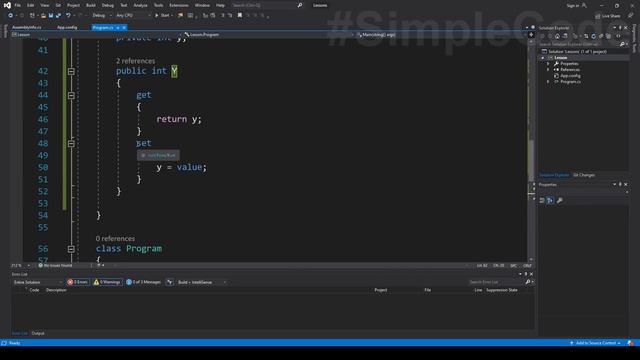Viewport: 640px width, 360px height.
Task: Toggle the 0 of 3 Messages filter
Action: click(143, 282)
